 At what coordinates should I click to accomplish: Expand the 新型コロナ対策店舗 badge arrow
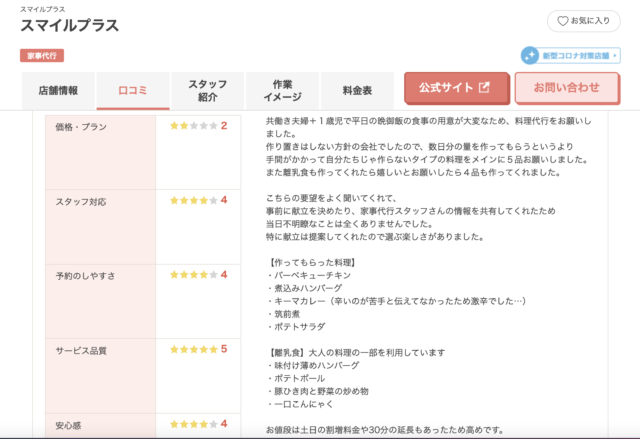614,56
